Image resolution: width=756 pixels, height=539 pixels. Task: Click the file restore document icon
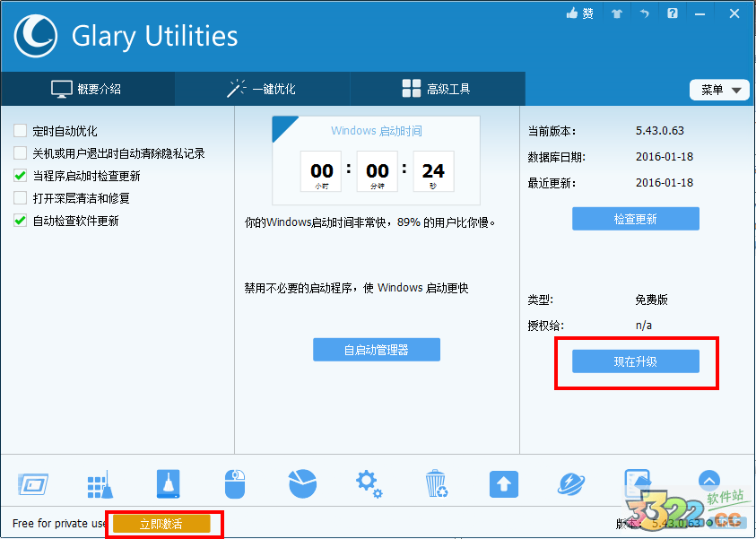(x=638, y=483)
